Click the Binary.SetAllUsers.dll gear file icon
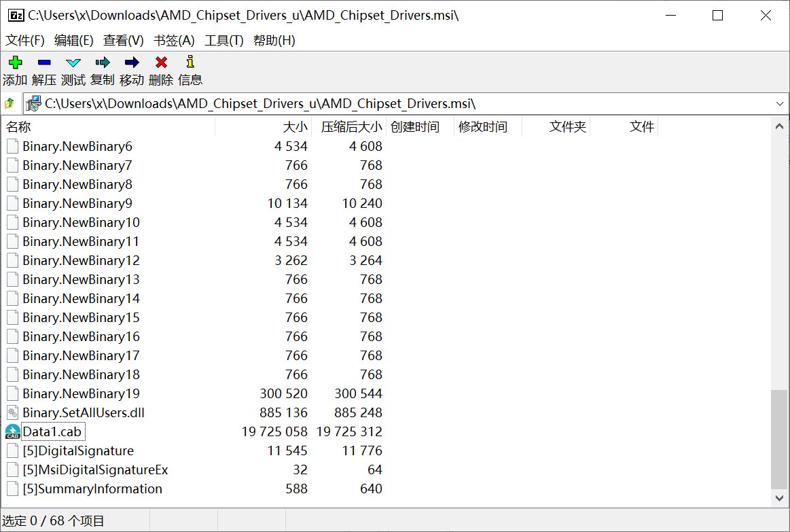The height and width of the screenshot is (532, 790). (x=13, y=412)
